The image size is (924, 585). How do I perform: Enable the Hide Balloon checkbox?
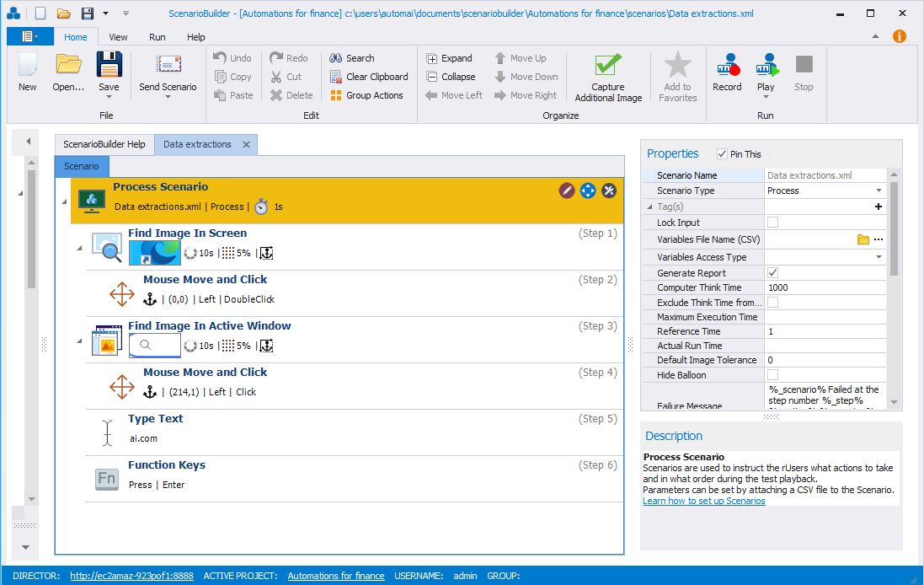pos(772,374)
